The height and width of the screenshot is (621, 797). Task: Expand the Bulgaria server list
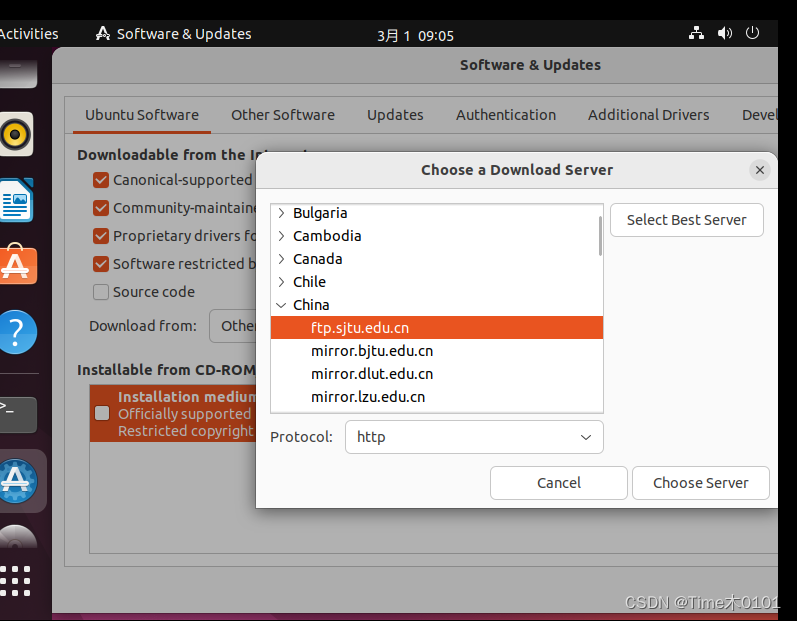[281, 213]
